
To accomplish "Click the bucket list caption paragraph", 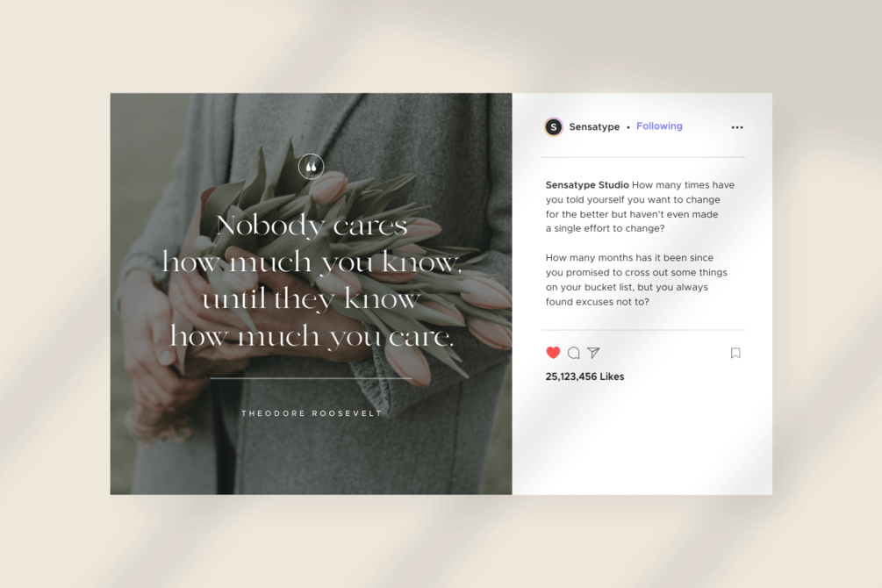I will click(x=636, y=280).
